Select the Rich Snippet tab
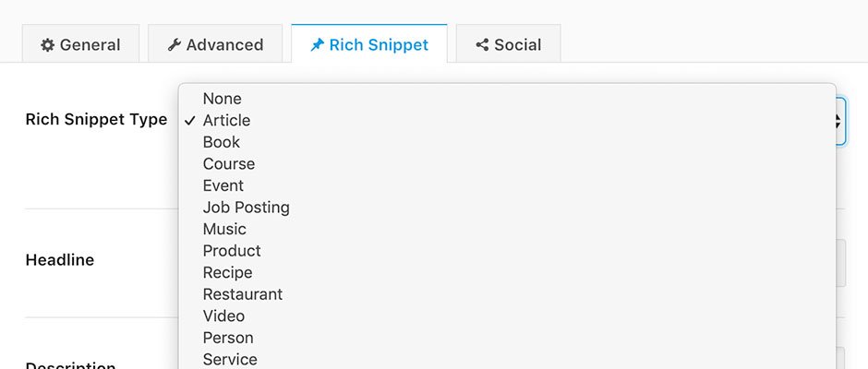 click(x=369, y=44)
